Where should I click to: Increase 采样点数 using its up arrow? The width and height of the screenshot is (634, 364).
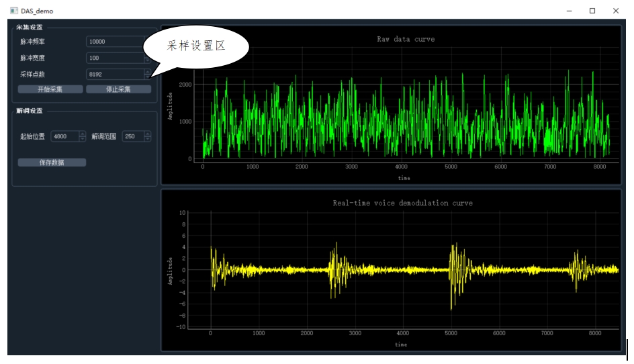point(148,72)
